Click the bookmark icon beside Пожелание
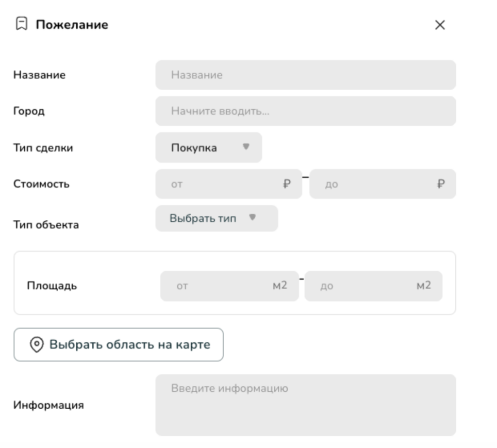Screen dimensions: 497x448 pyautogui.click(x=21, y=25)
